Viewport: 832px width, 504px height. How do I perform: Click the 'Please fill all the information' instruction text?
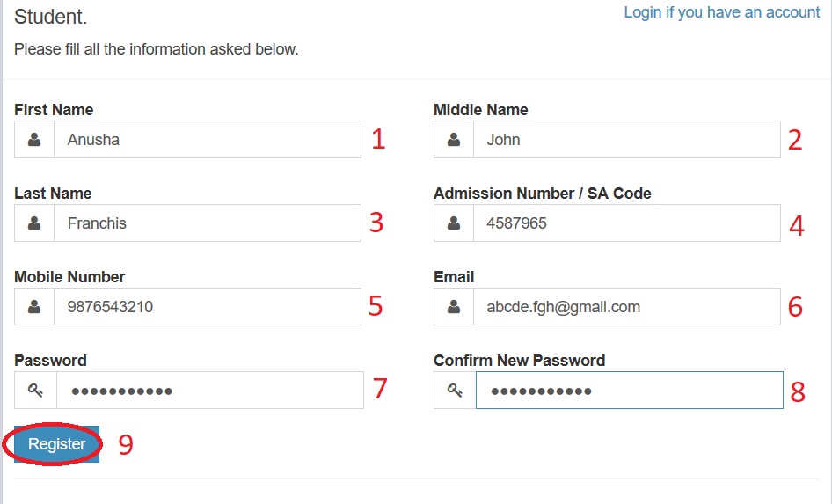click(157, 49)
